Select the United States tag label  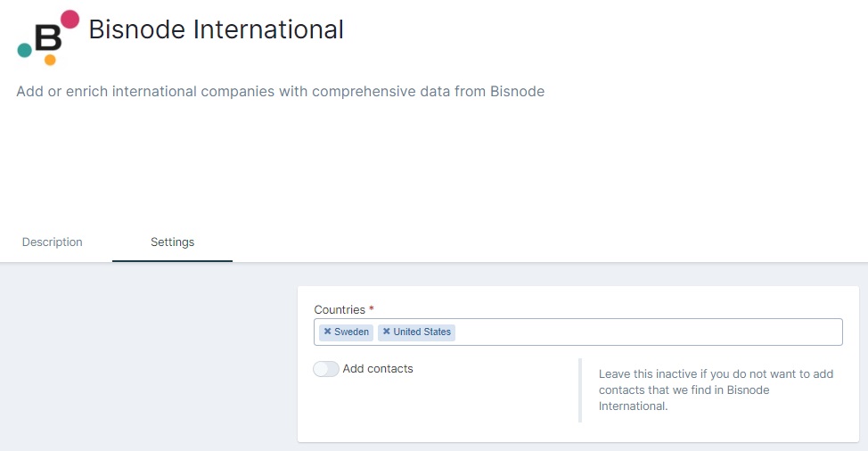pos(422,332)
